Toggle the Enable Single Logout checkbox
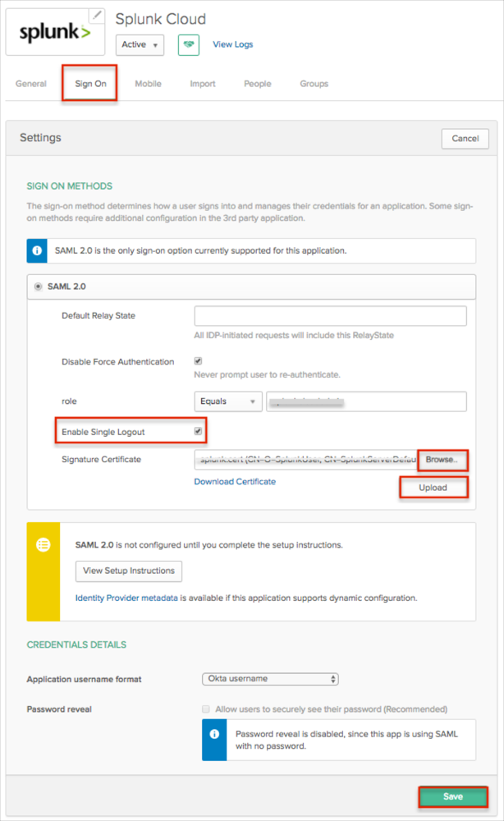Image resolution: width=504 pixels, height=821 pixels. [198, 431]
